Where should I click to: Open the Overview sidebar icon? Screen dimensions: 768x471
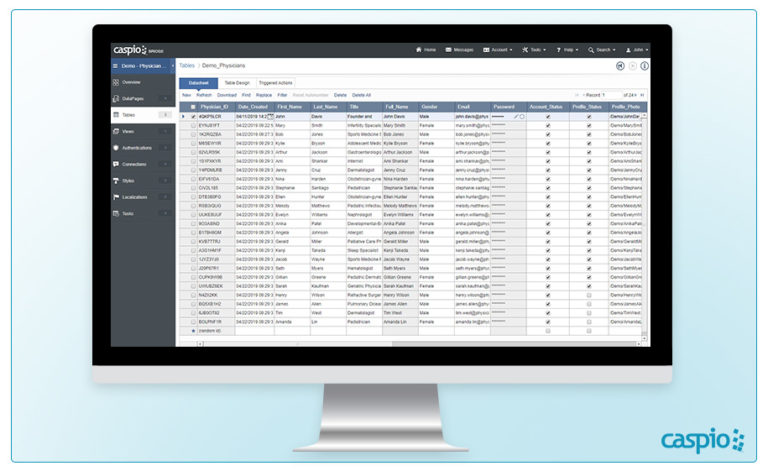pyautogui.click(x=117, y=82)
